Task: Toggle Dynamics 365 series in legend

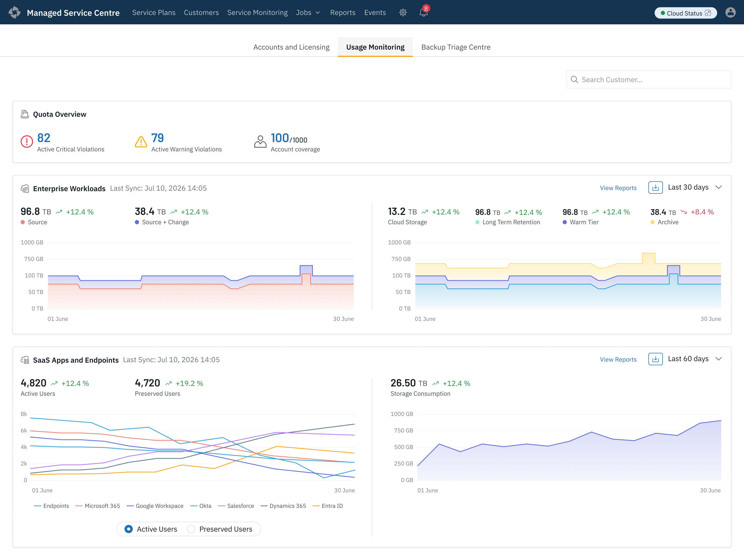Action: (284, 506)
